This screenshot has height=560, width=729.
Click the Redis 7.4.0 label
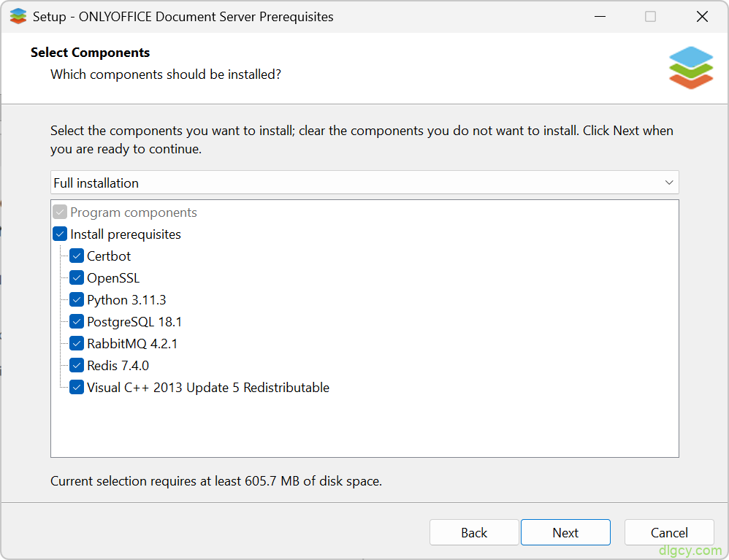(x=118, y=366)
